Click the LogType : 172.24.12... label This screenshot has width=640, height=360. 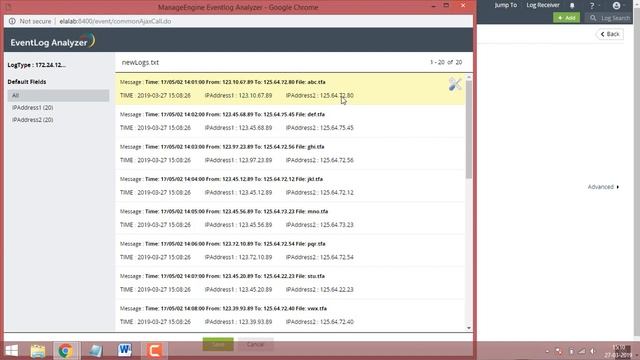pyautogui.click(x=36, y=65)
